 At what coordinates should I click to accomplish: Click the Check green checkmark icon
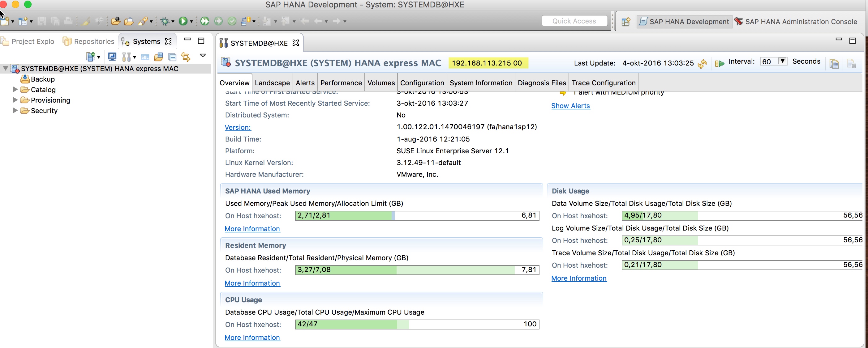(232, 21)
